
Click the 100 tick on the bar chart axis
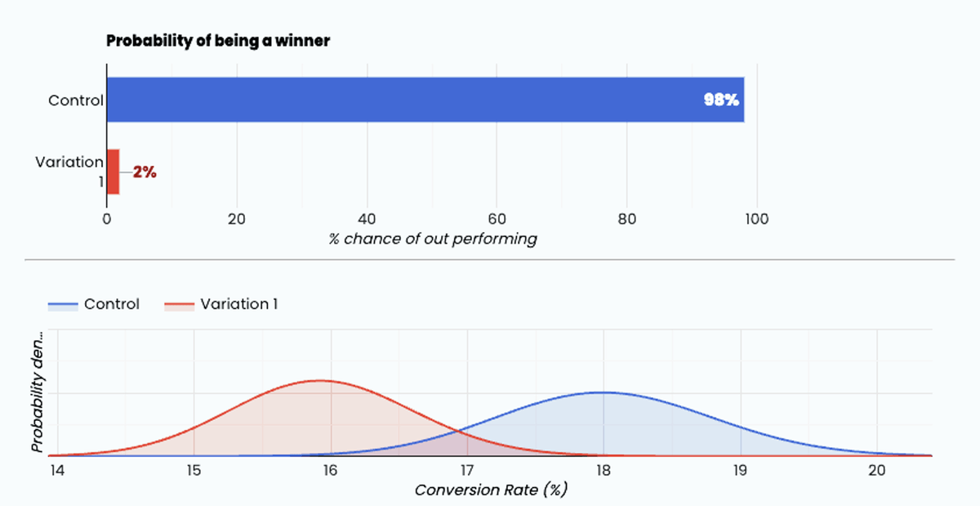(756, 218)
